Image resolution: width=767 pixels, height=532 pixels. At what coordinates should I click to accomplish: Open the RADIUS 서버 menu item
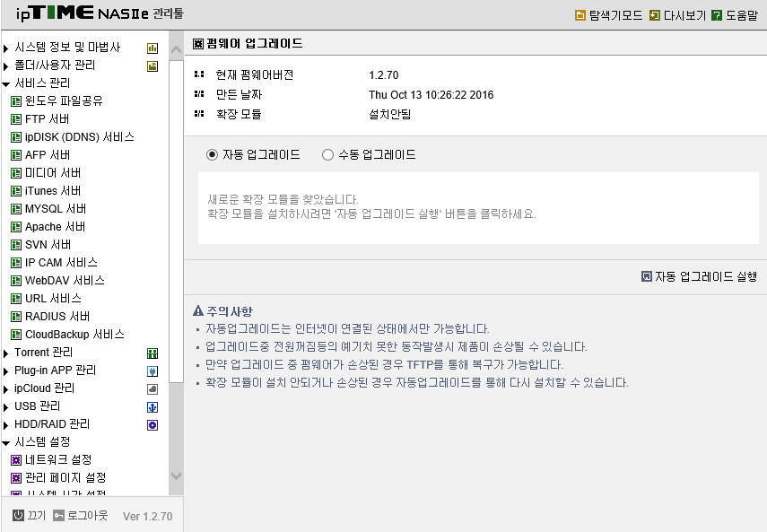pyautogui.click(x=57, y=317)
